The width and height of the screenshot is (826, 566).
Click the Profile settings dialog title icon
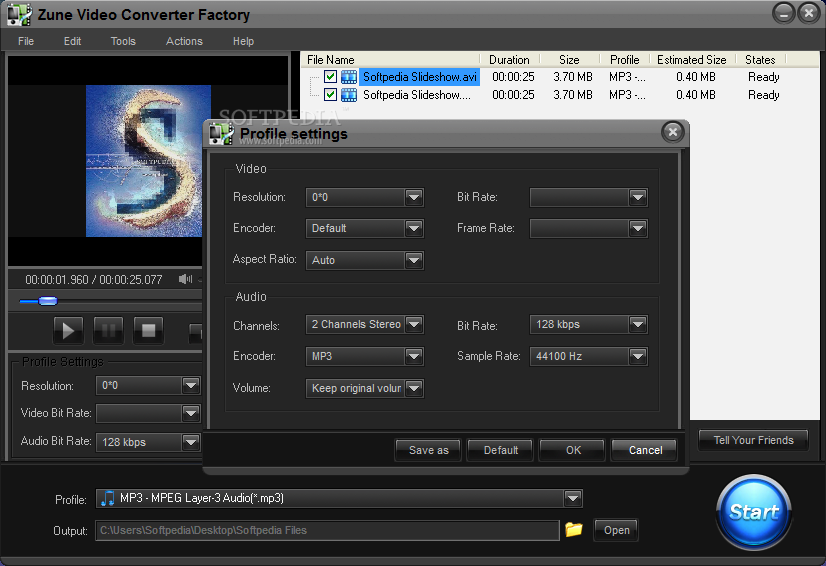coord(221,133)
